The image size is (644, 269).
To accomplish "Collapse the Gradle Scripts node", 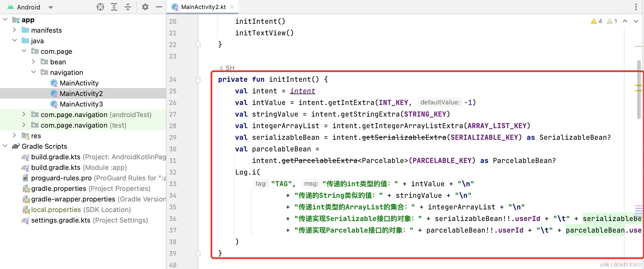I will [5, 146].
